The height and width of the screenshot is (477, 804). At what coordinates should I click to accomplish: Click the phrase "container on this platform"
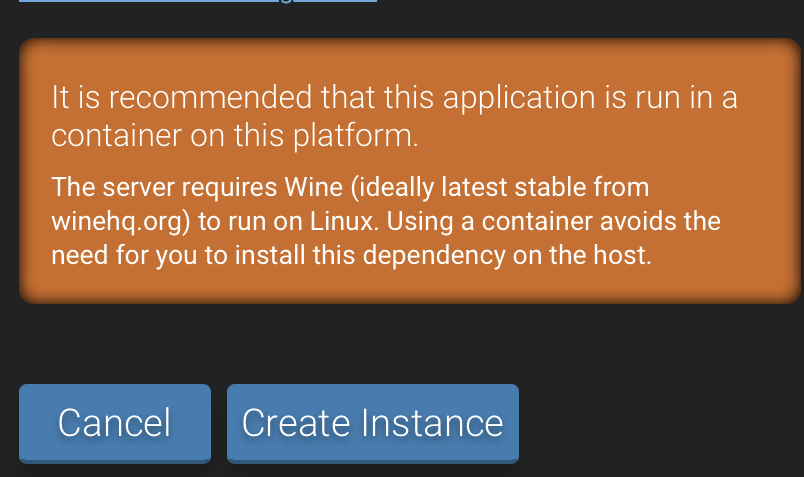(234, 135)
